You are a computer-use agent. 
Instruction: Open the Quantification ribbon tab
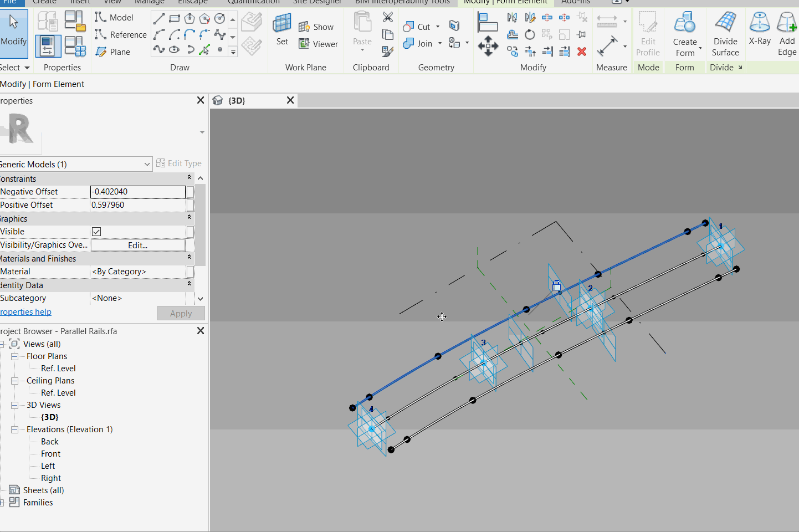tap(253, 2)
